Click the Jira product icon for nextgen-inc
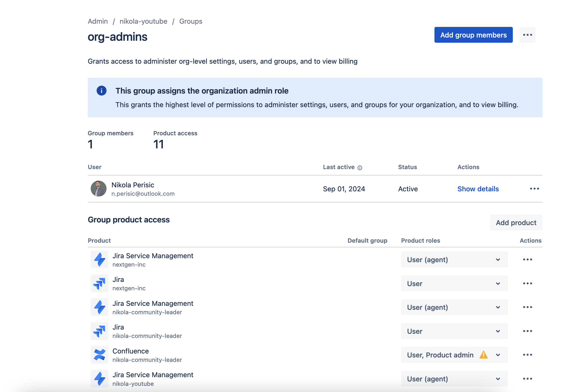This screenshot has height=392, width=561. point(99,283)
